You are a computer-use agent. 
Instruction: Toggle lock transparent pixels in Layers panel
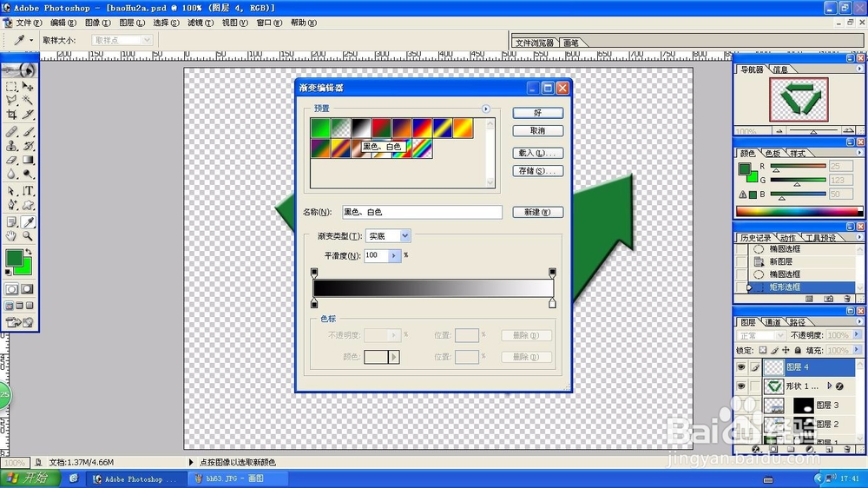pos(763,350)
